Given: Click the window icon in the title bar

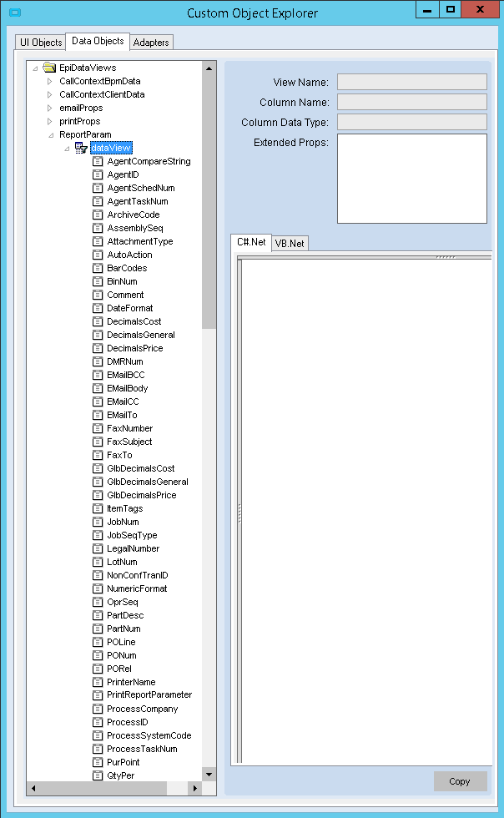Looking at the screenshot, I should 16,13.
